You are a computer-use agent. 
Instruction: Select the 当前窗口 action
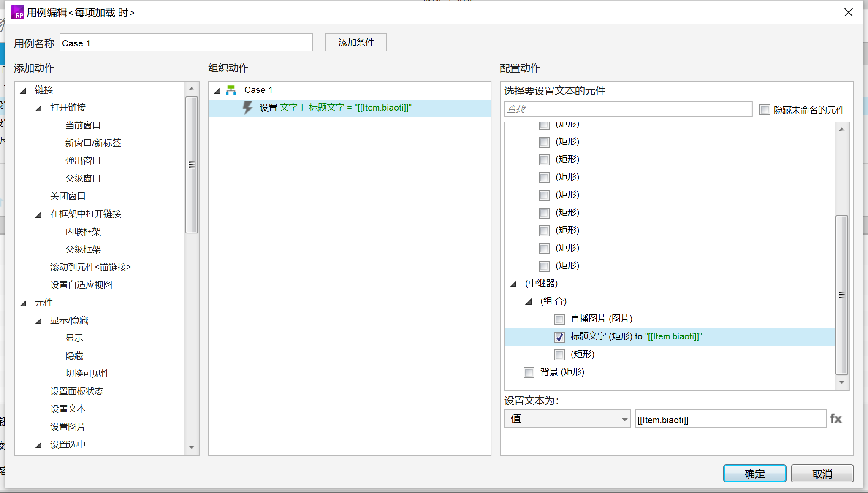83,125
